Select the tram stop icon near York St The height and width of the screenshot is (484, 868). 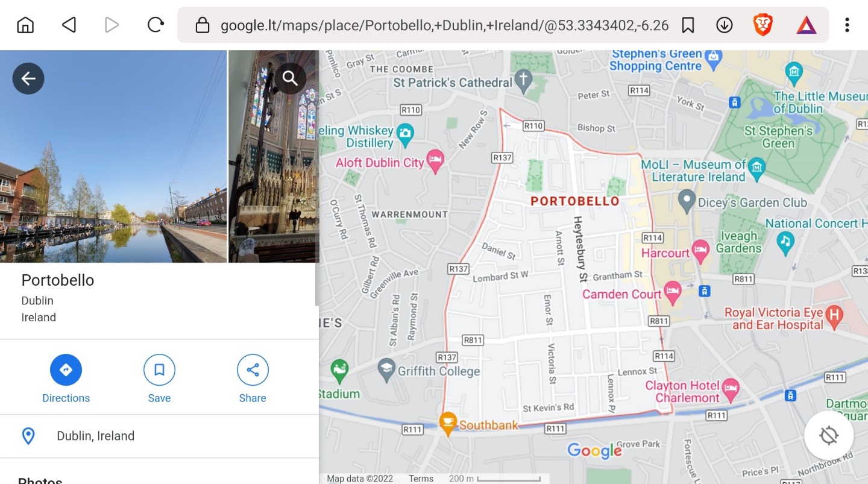[x=734, y=102]
